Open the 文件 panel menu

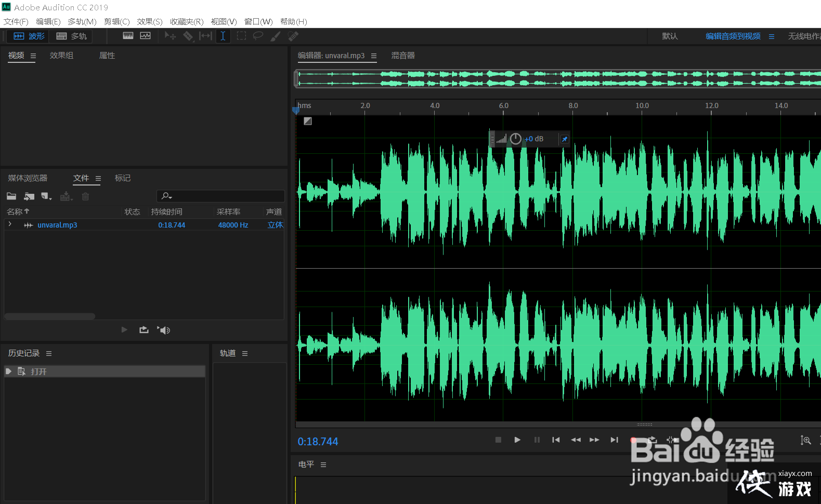pos(98,178)
